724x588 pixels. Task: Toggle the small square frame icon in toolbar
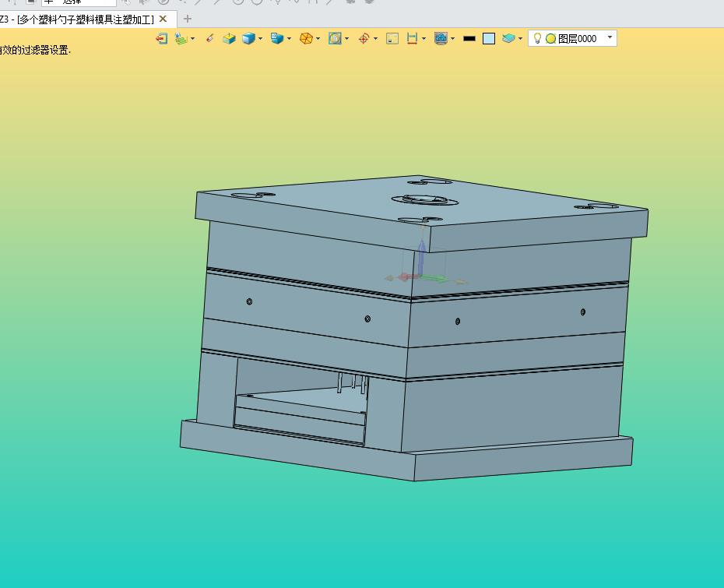click(392, 38)
